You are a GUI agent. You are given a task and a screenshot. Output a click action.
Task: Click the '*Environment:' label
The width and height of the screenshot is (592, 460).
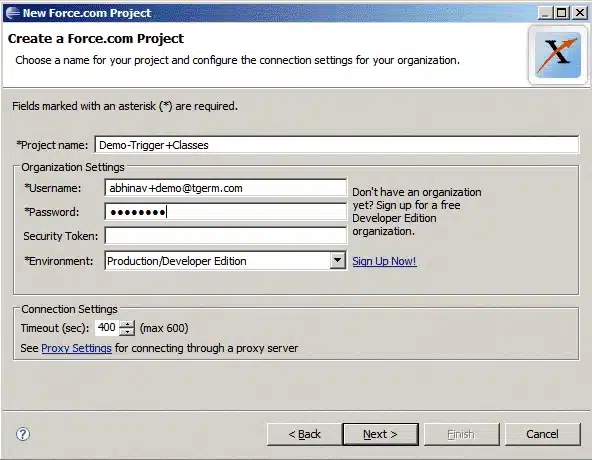[x=59, y=261]
